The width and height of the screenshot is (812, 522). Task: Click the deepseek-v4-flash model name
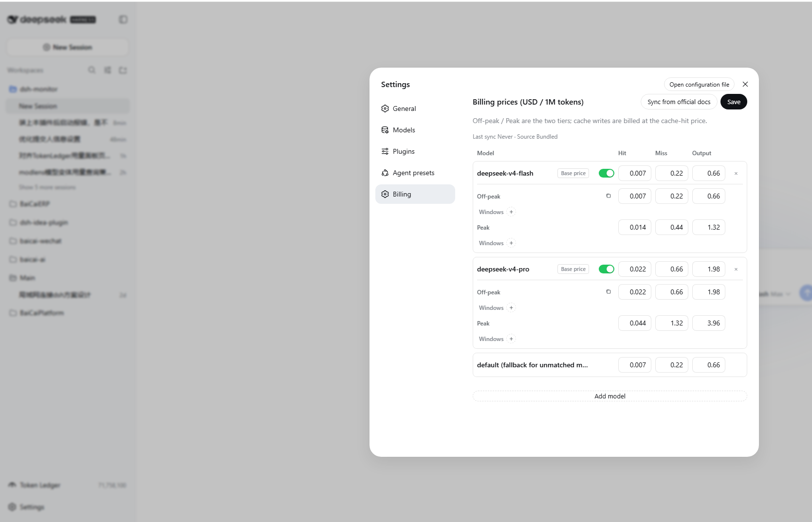(505, 173)
